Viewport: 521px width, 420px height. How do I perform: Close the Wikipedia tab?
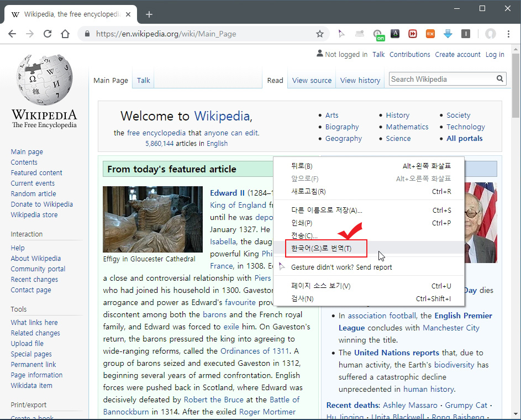128,14
